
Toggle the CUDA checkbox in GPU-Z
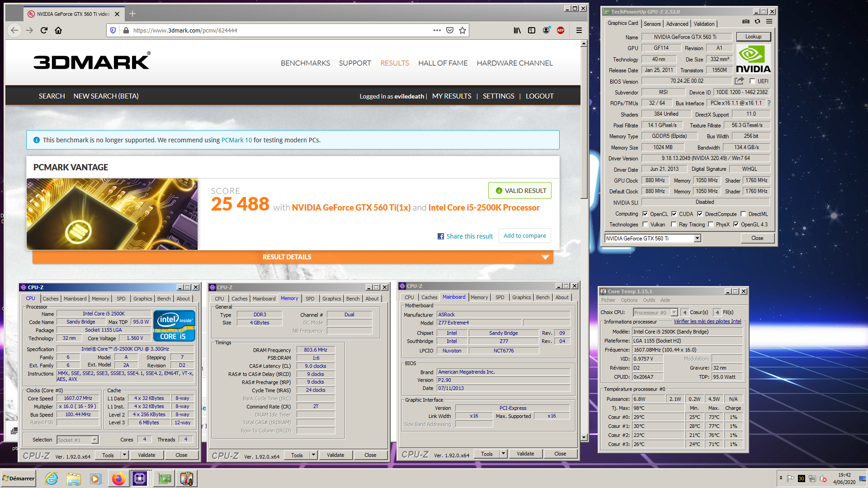(674, 214)
